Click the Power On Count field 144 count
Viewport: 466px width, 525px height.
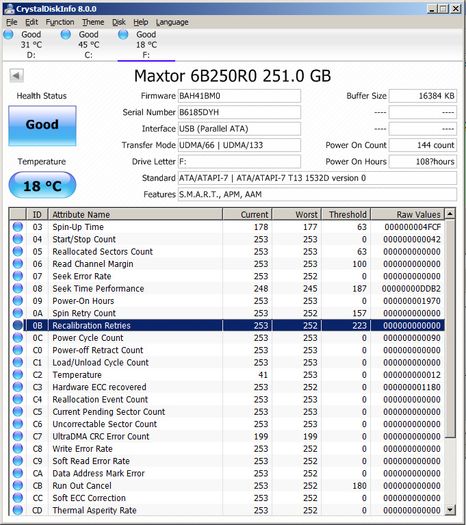coord(423,145)
